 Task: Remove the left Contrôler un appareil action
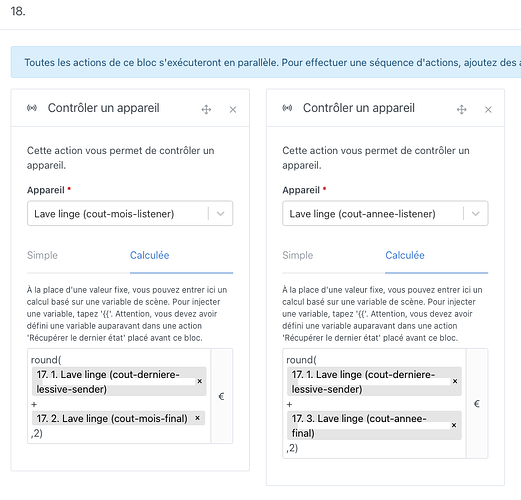(233, 109)
